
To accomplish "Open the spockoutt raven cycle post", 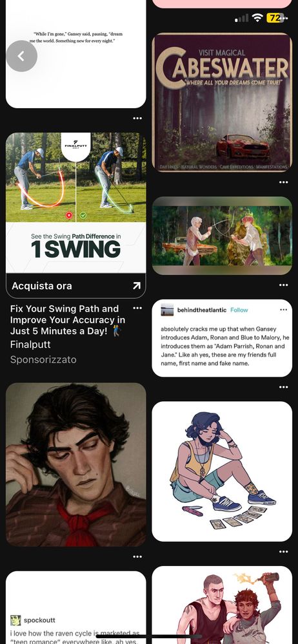I will coord(75,607).
